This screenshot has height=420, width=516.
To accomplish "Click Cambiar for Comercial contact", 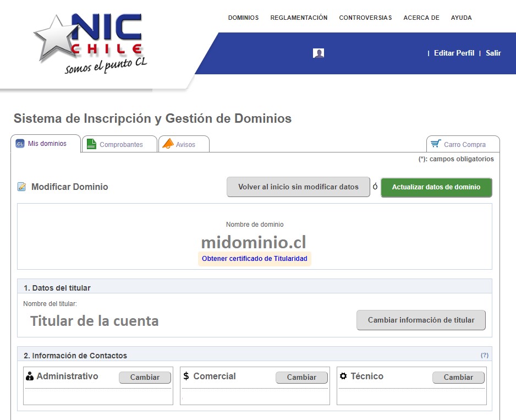I will tap(301, 377).
